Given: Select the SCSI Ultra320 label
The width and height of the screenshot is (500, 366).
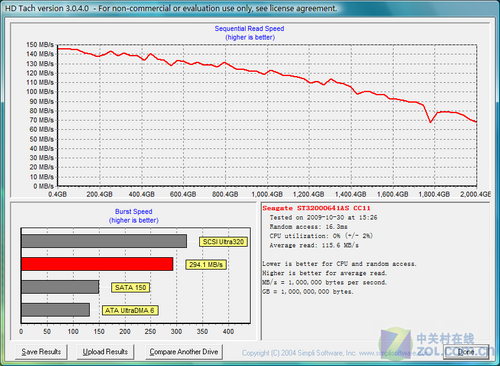Looking at the screenshot, I should click(x=223, y=242).
